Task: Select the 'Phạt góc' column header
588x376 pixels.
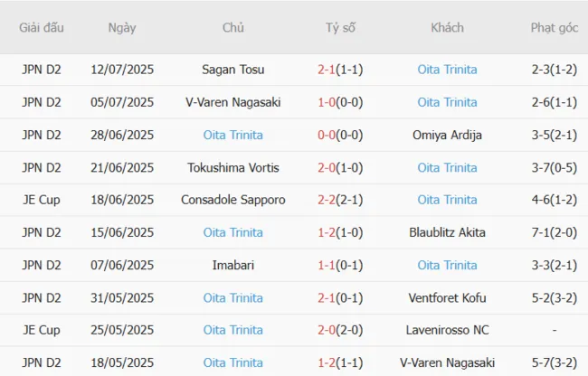Action: click(x=555, y=28)
